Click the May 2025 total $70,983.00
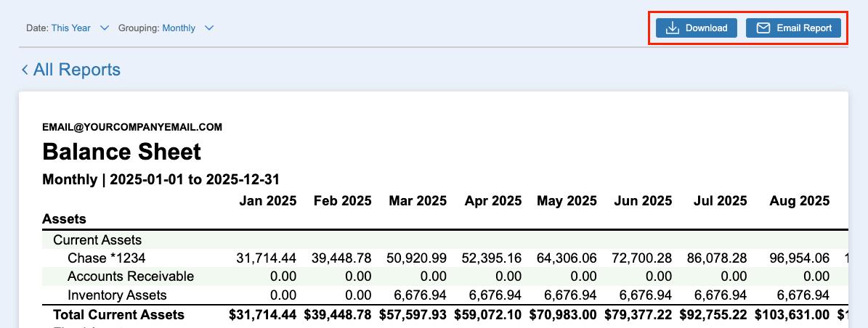 pos(567,315)
